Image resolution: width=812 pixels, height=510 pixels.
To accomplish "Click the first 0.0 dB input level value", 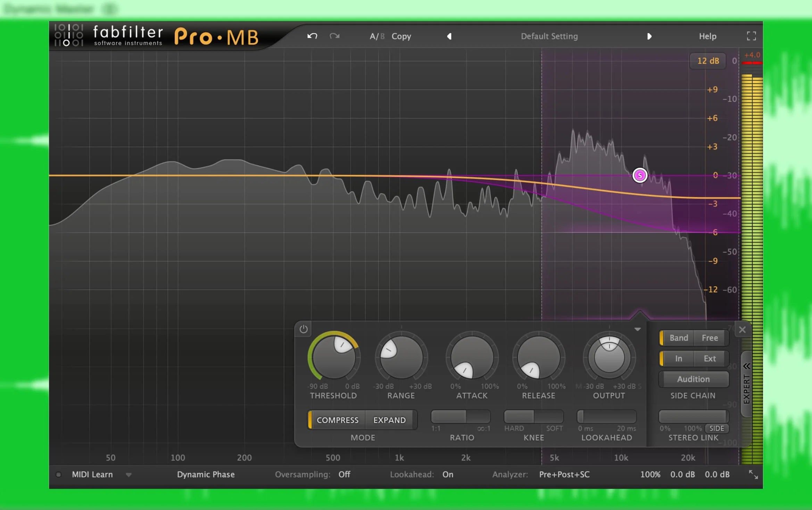I will coord(682,475).
